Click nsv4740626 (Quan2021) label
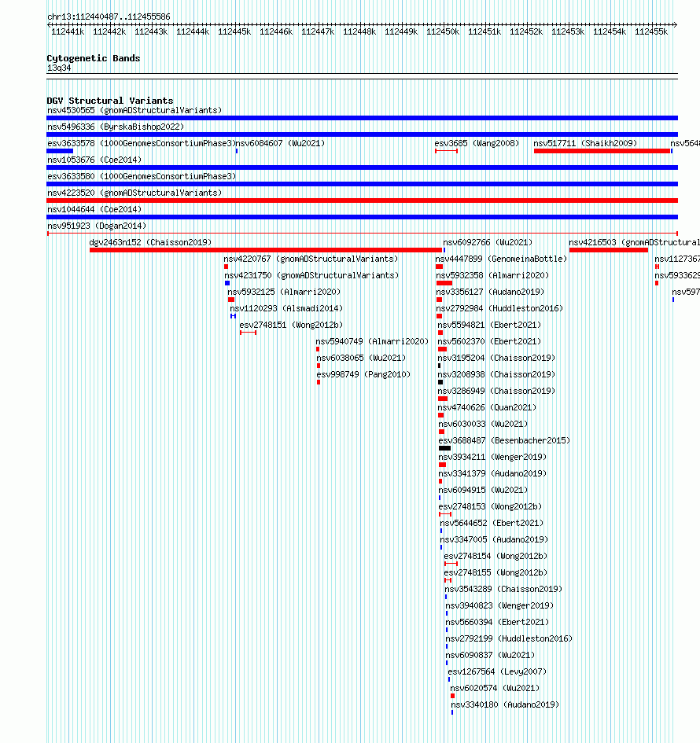The height and width of the screenshot is (743, 700). click(x=487, y=407)
